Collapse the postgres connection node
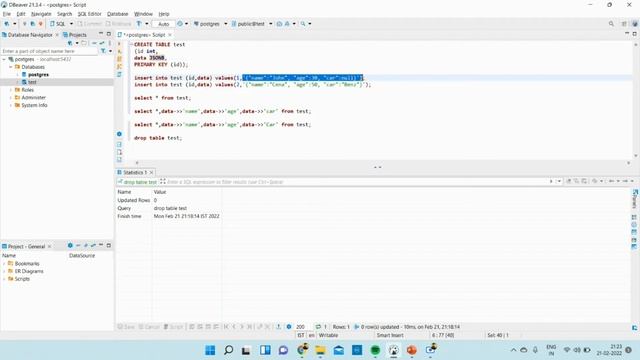Image resolution: width=640 pixels, height=360 pixels. [x=4, y=59]
